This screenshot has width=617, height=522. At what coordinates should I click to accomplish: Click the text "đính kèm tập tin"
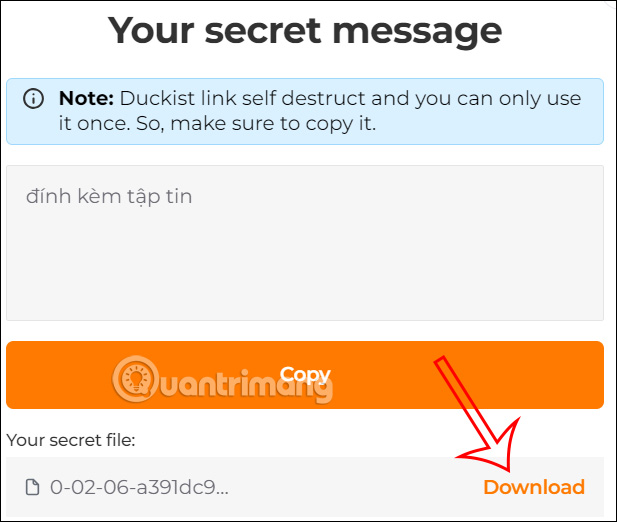[109, 196]
